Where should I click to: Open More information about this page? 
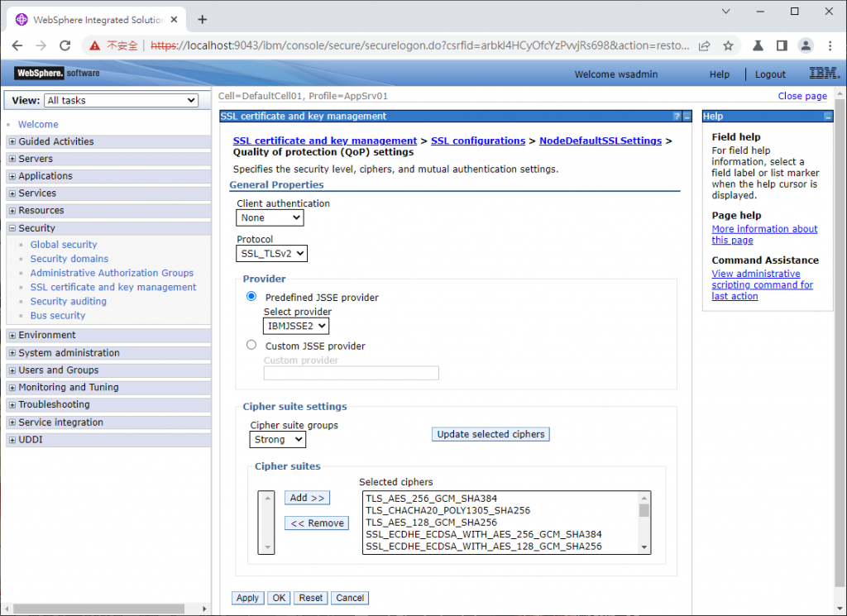coord(764,234)
